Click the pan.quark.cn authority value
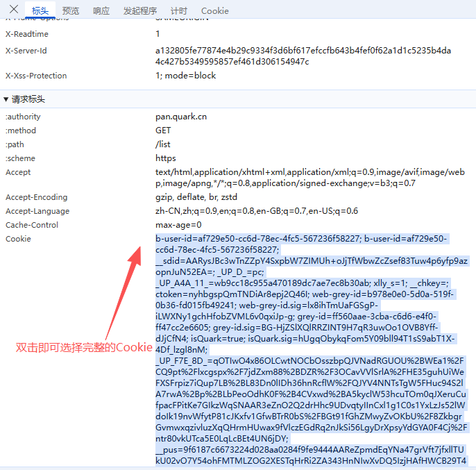The height and width of the screenshot is (470, 476). pyautogui.click(x=181, y=117)
